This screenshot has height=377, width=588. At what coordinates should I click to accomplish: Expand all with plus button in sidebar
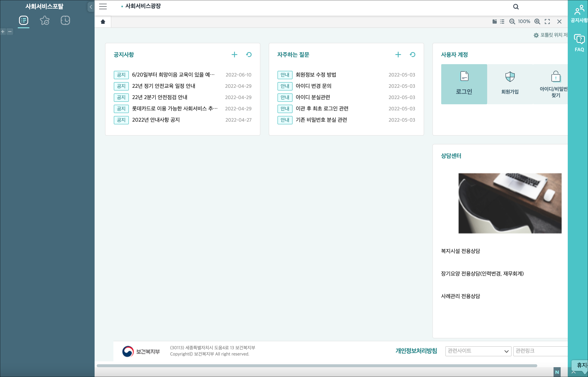(3, 32)
